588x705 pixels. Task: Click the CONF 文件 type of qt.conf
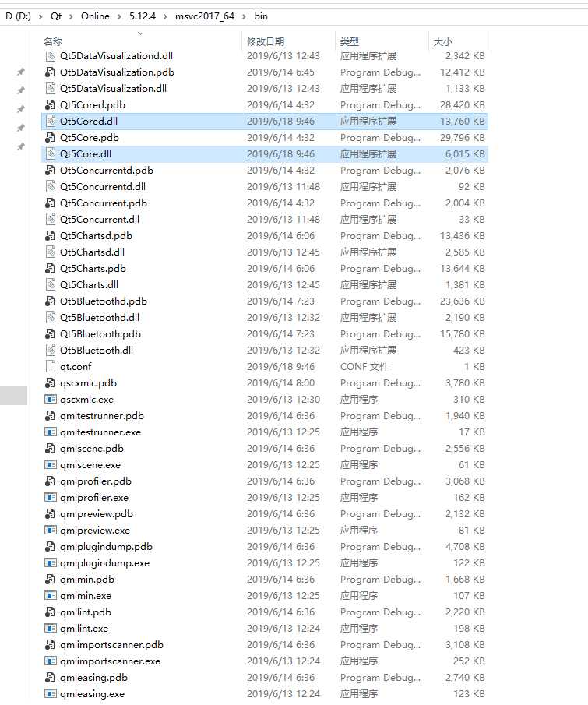pos(364,367)
